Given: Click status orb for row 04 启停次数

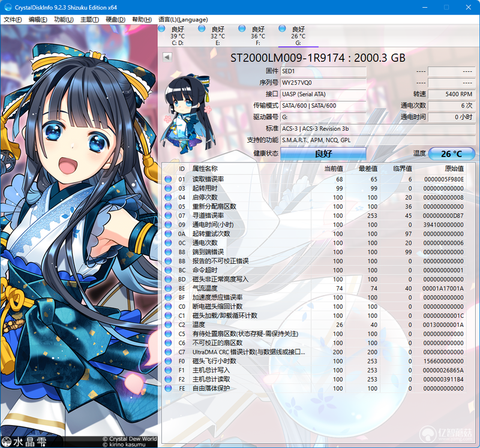Looking at the screenshot, I should tap(168, 197).
